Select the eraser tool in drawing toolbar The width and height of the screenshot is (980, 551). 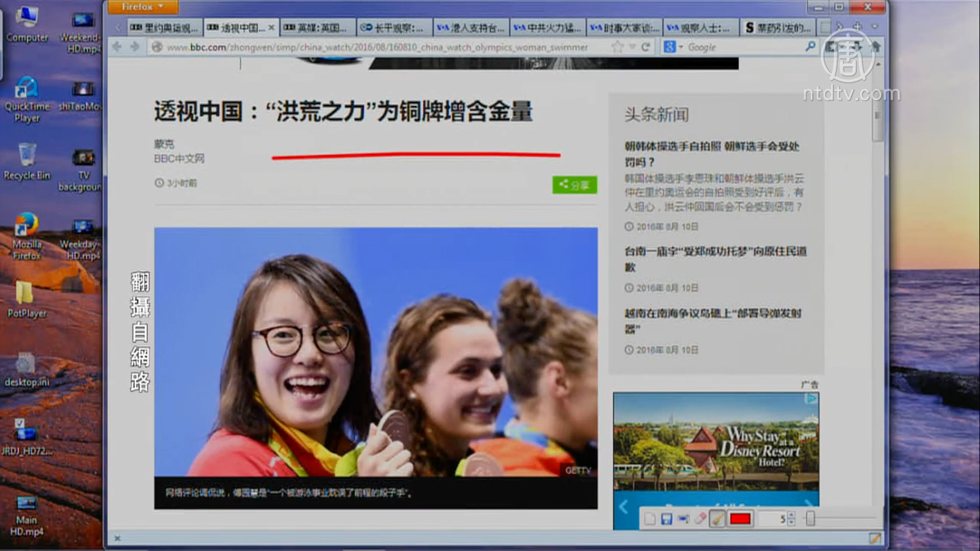(700, 519)
